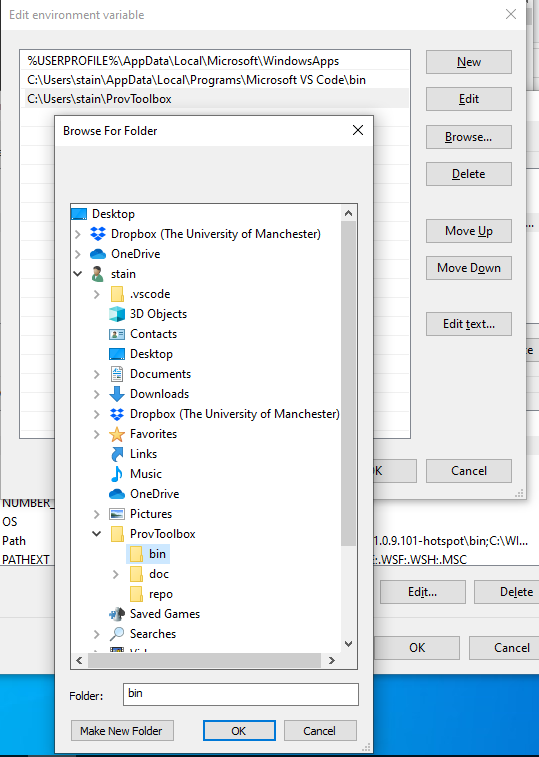Select the Contacts card icon
This screenshot has height=757, width=539.
(x=117, y=334)
